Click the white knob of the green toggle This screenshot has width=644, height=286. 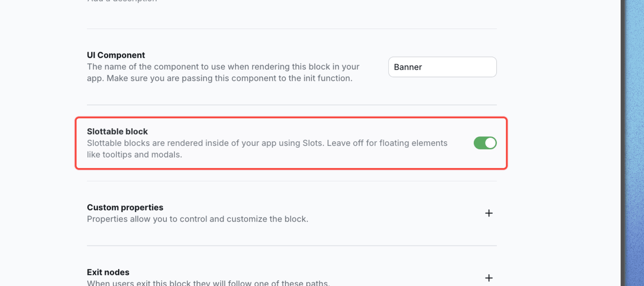tap(491, 143)
